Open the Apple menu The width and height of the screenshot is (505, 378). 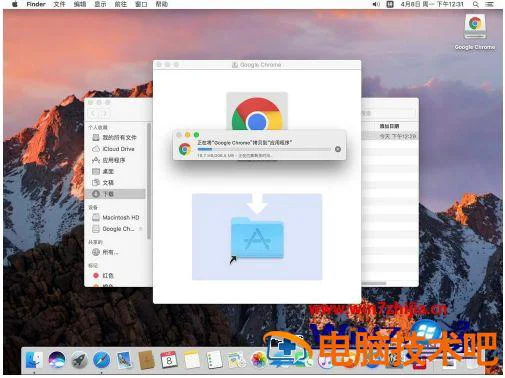15,4
